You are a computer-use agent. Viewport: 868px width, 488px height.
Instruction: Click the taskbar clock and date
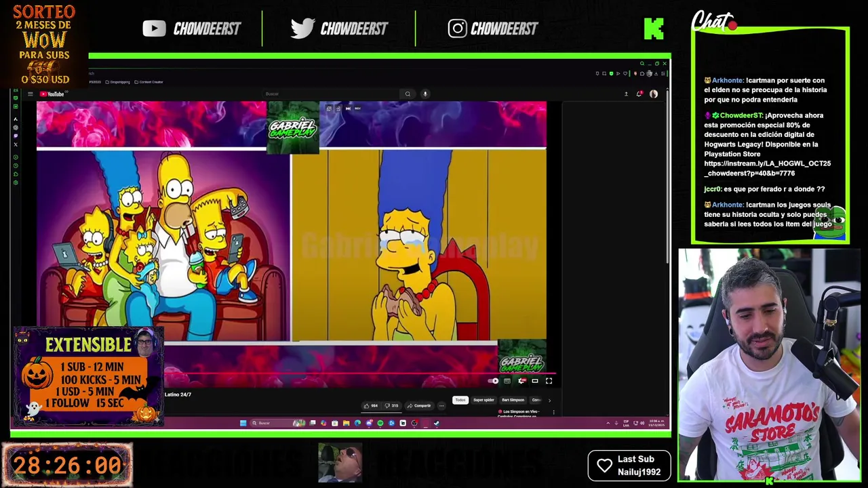click(656, 423)
